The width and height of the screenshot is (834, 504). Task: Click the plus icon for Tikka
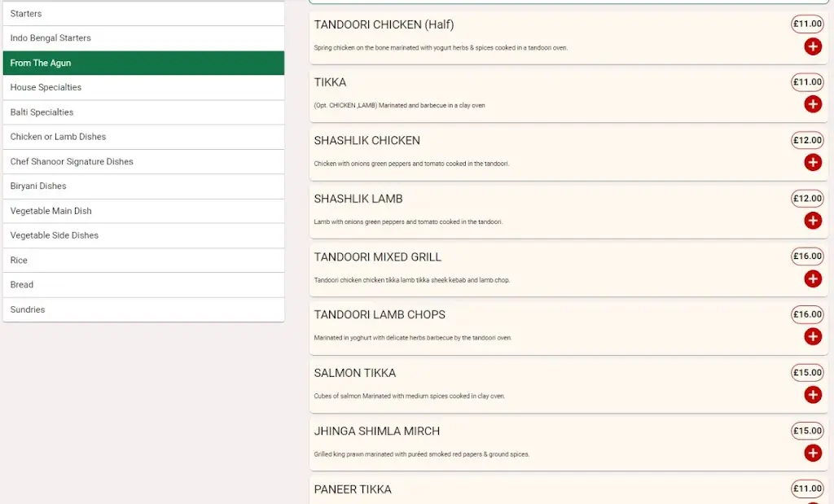click(812, 104)
